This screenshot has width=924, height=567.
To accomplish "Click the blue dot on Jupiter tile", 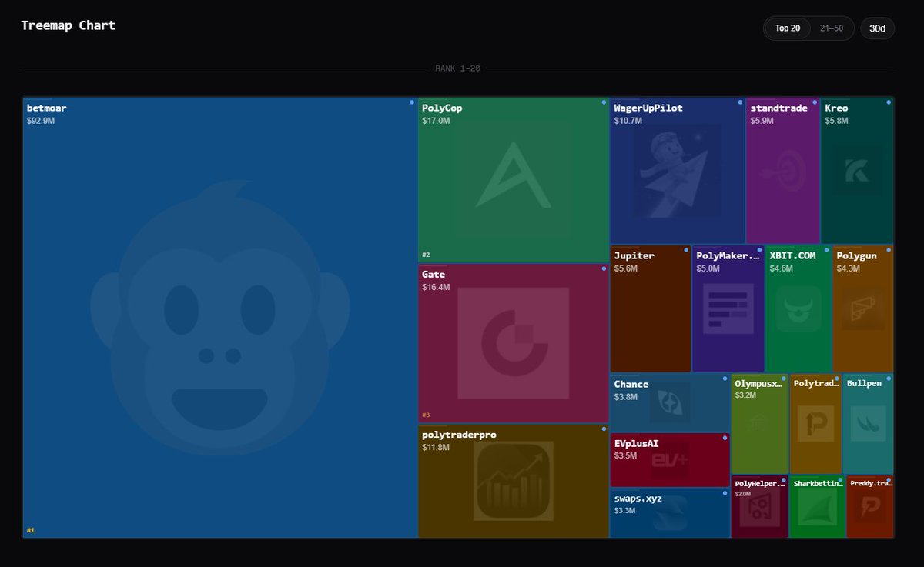I will (x=686, y=250).
